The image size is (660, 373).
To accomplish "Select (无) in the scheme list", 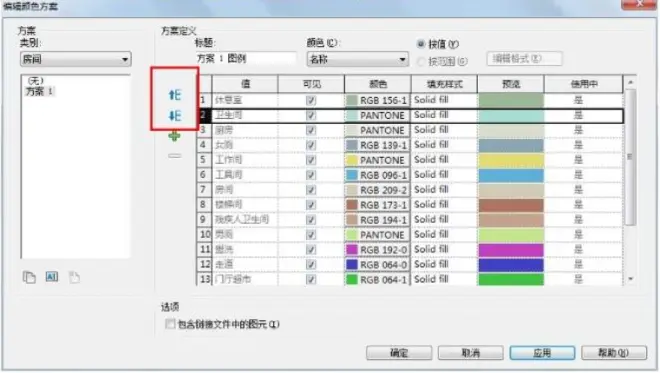I will tap(35, 80).
